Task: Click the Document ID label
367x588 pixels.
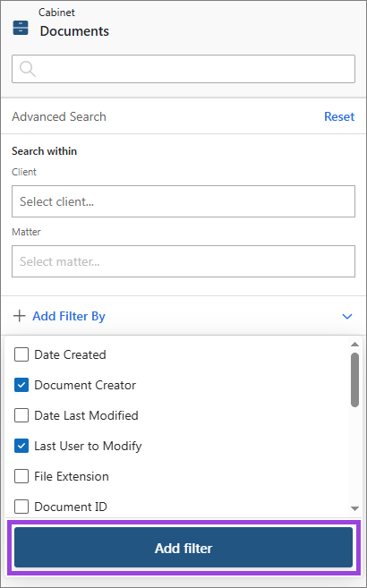Action: click(71, 507)
